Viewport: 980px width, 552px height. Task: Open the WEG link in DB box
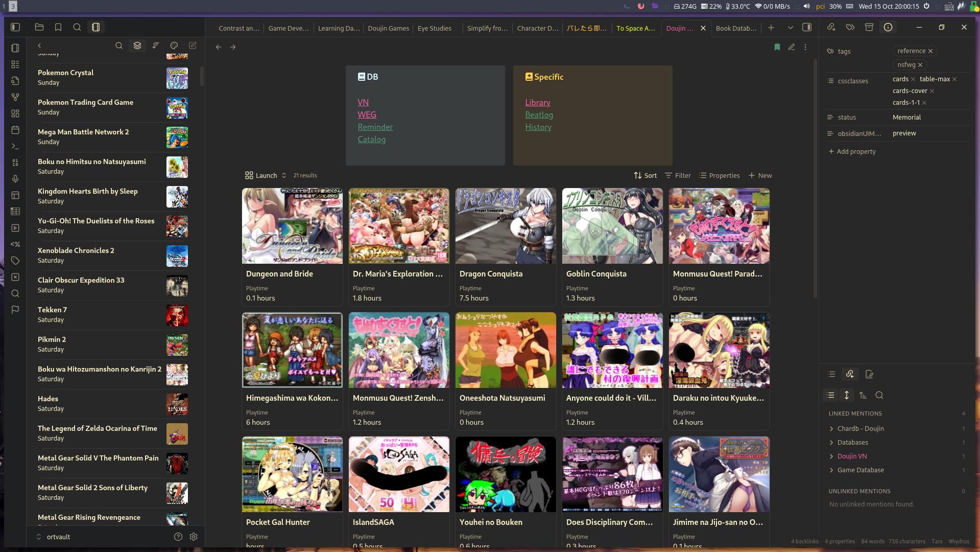coord(367,115)
